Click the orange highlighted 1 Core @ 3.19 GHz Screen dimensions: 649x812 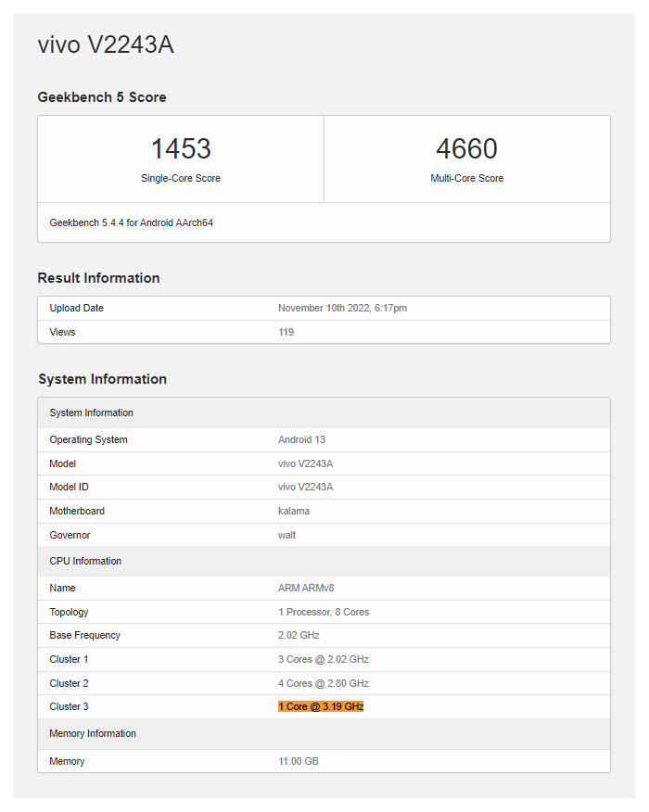click(x=321, y=706)
